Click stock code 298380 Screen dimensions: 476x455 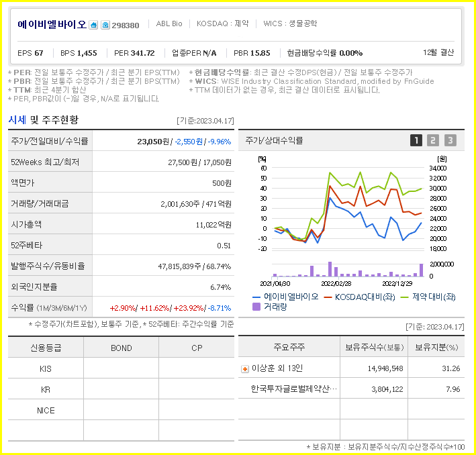tap(126, 26)
